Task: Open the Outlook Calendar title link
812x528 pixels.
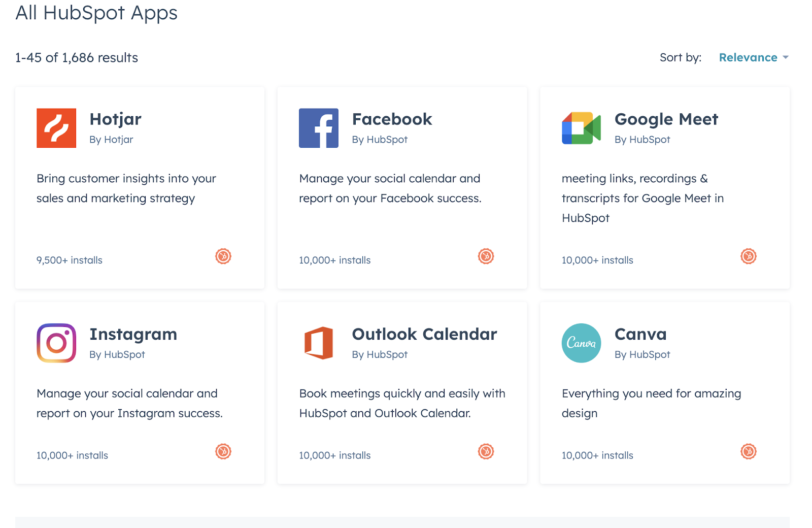Action: click(x=425, y=335)
